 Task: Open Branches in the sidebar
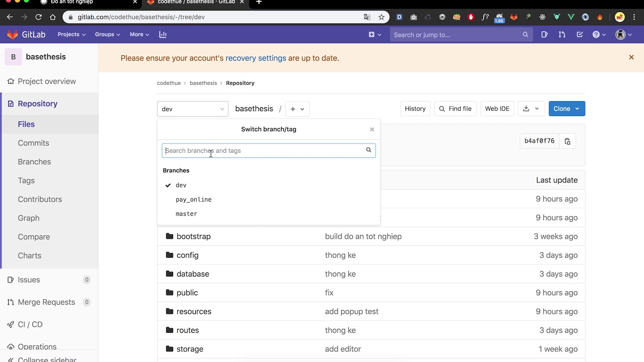click(34, 162)
